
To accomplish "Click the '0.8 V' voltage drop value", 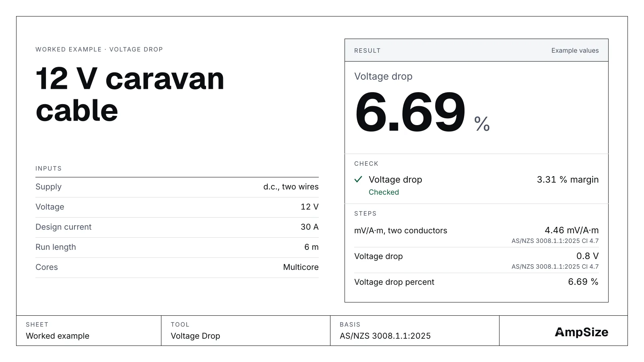I will tap(587, 256).
